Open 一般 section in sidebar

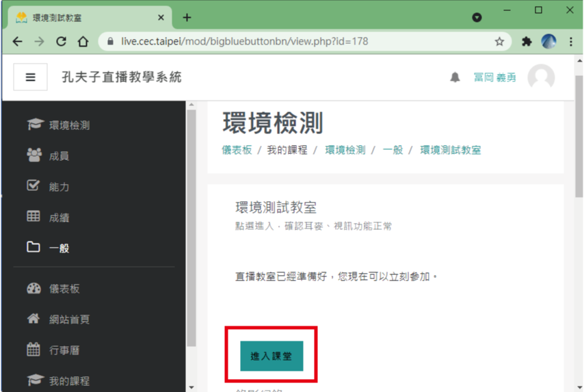59,248
